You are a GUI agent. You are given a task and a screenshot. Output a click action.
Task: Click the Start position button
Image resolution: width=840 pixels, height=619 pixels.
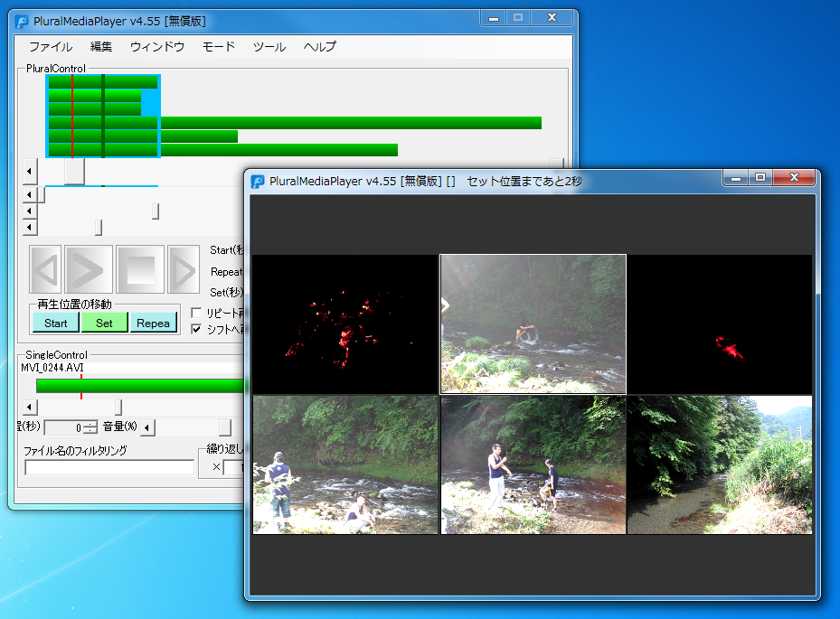pos(54,323)
